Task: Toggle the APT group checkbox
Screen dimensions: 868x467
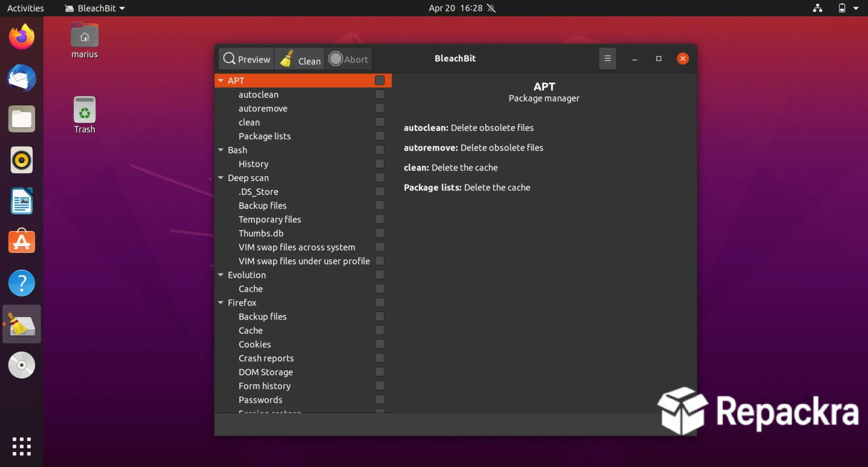Action: point(380,80)
